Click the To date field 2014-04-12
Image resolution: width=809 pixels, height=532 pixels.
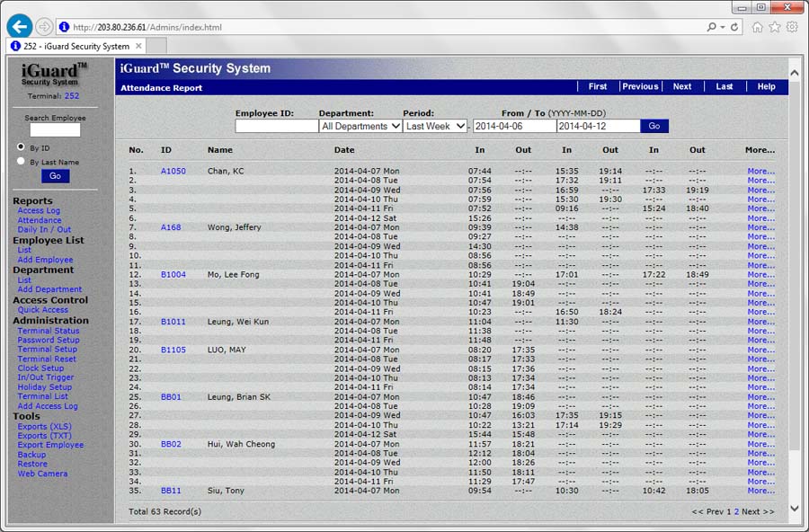point(598,126)
